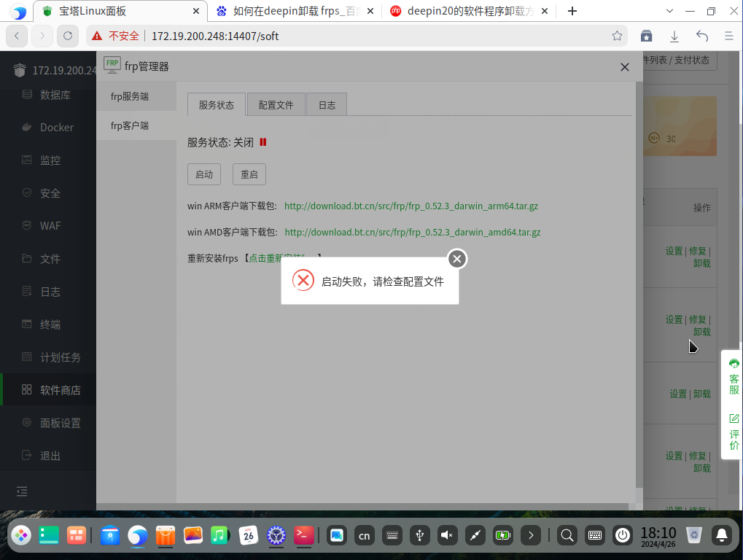Click the muted volume icon in the dock

click(447, 535)
